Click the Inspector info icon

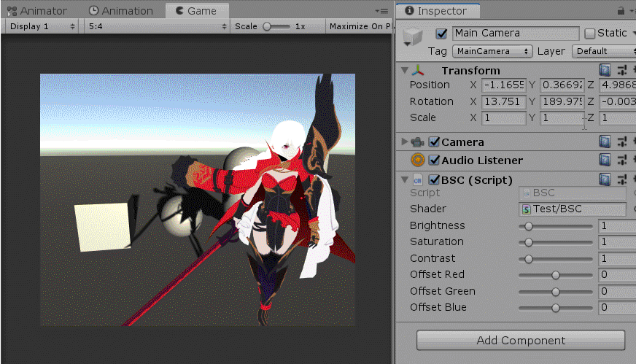(x=409, y=10)
